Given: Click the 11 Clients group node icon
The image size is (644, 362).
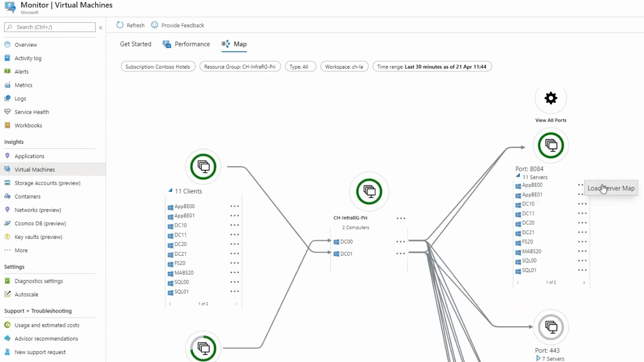Looking at the screenshot, I should [x=203, y=167].
